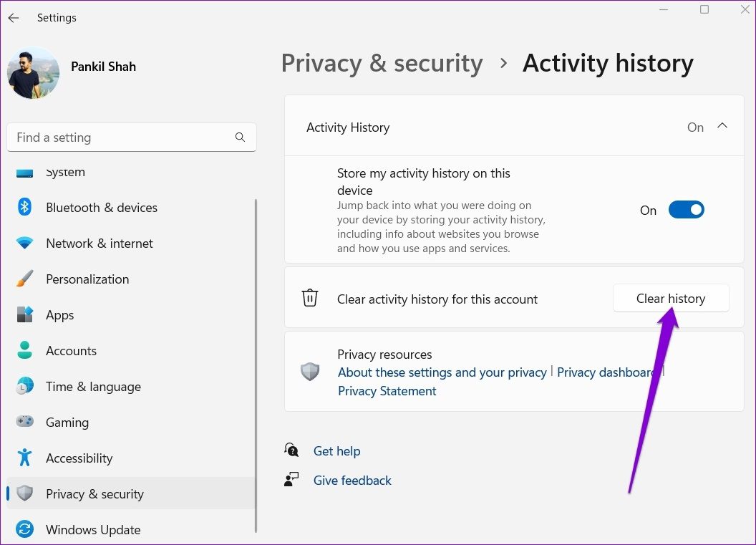Open the Privacy Statement link

[x=387, y=391]
